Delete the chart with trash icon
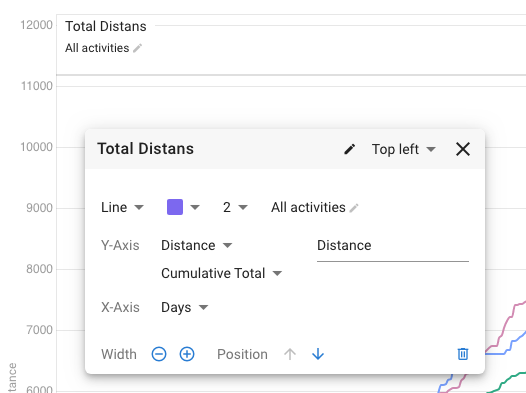 coord(463,354)
